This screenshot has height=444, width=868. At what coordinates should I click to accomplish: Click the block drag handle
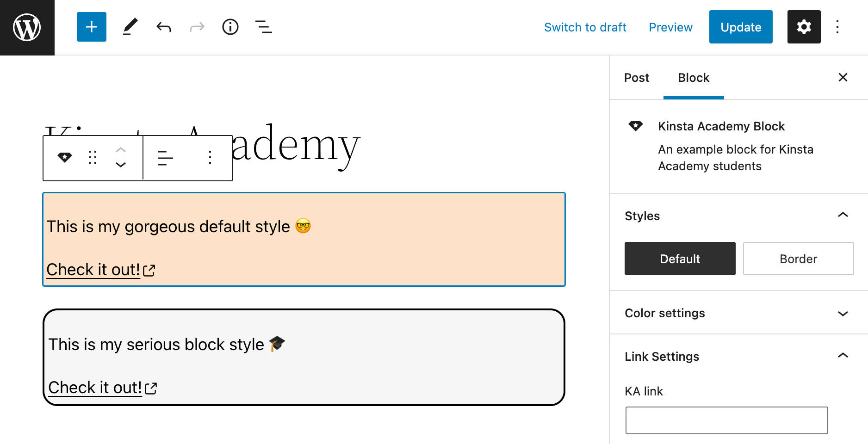pos(93,158)
